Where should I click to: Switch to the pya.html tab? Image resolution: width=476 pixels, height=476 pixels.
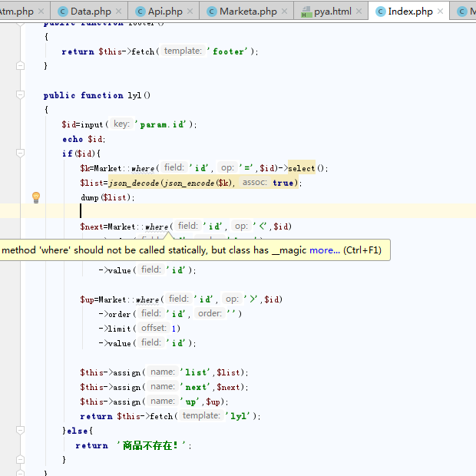point(332,12)
